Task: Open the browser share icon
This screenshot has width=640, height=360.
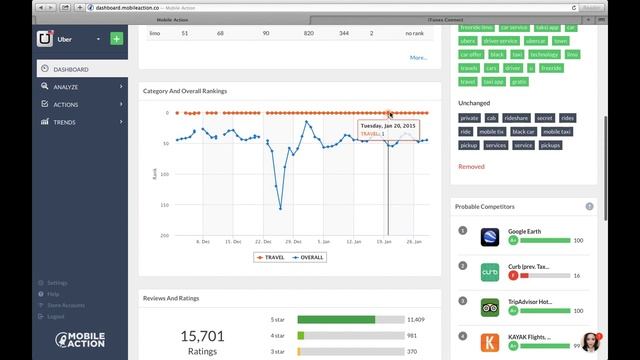Action: [x=65, y=7]
